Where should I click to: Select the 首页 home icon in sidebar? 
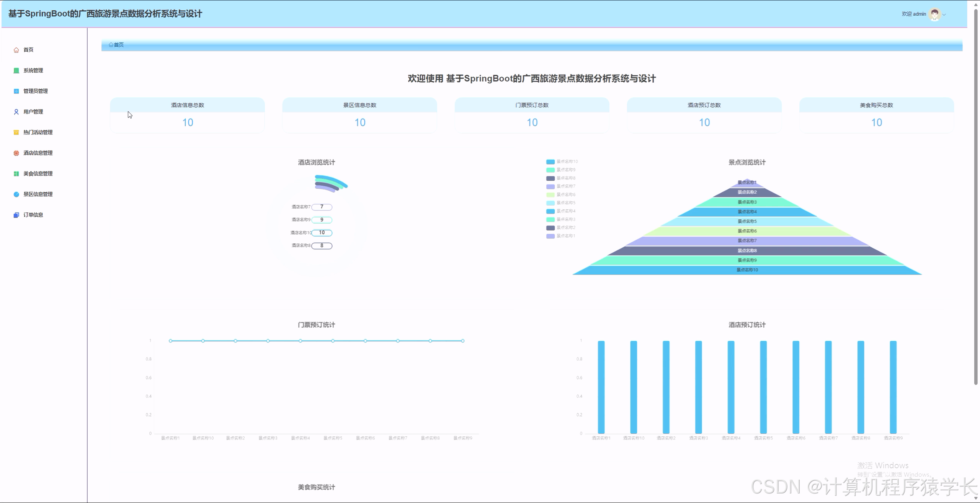tap(16, 49)
